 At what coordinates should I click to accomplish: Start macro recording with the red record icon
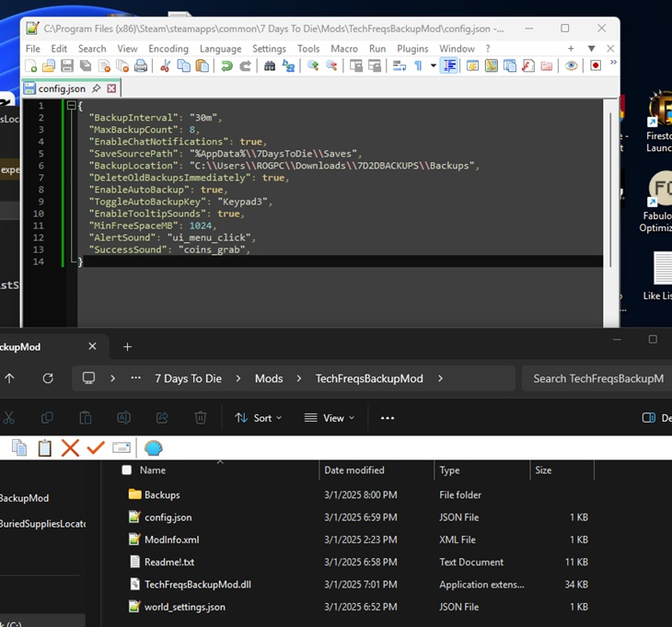click(596, 65)
